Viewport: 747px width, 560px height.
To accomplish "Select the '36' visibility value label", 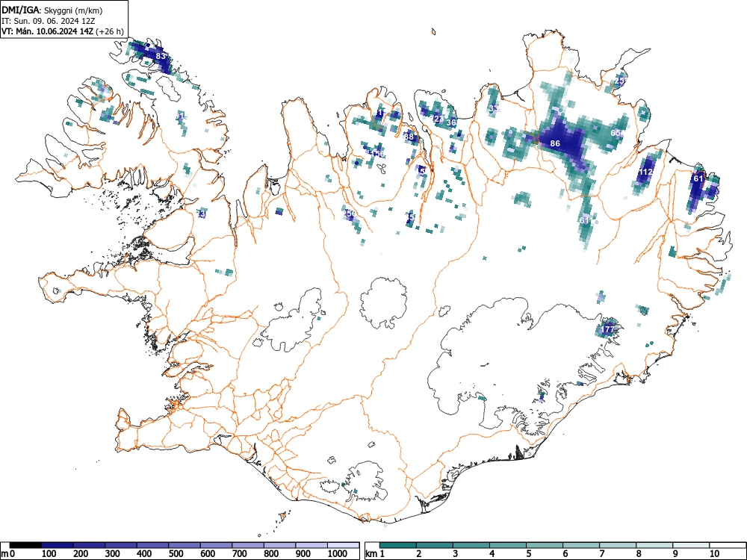I will (x=451, y=122).
